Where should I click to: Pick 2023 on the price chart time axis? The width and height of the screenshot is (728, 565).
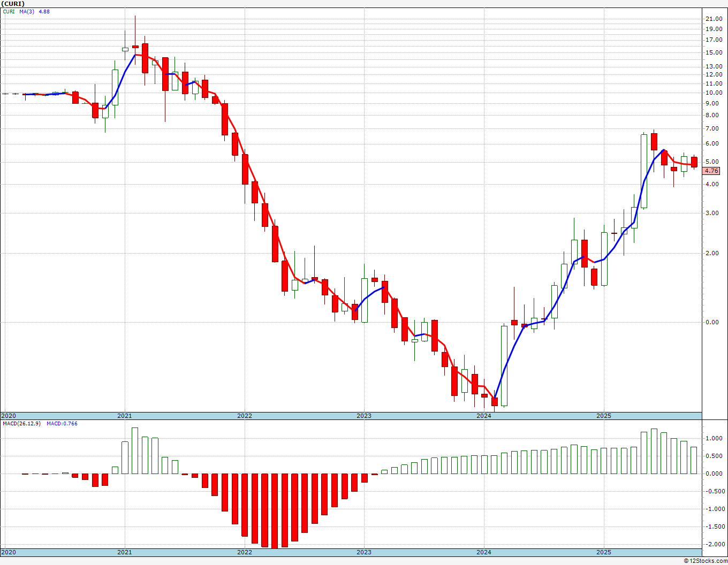point(364,416)
